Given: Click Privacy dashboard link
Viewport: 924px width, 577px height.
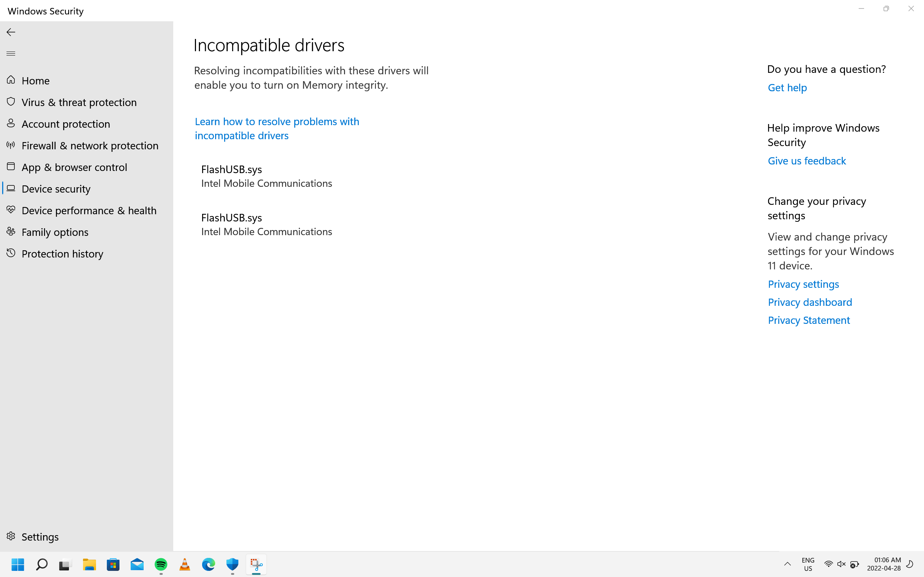Looking at the screenshot, I should (x=810, y=302).
